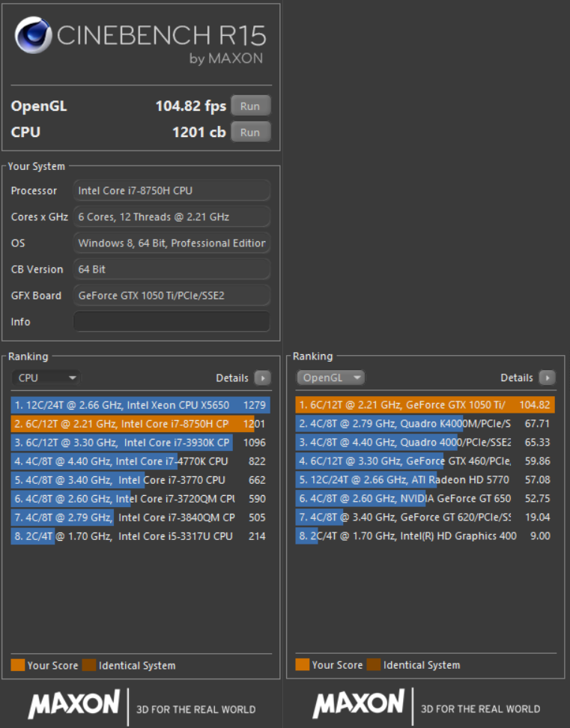570x728 pixels.
Task: Select the Core i7-3930K ranking row
Action: tap(140, 443)
